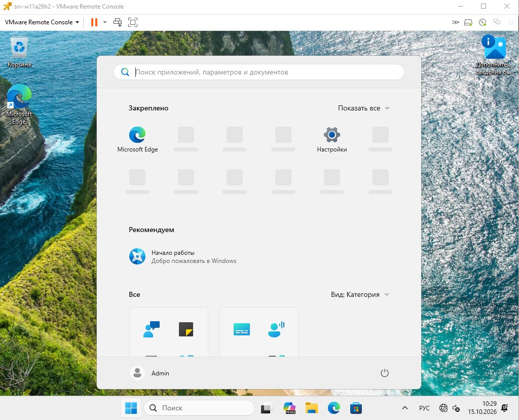Open the second category app group card

(x=259, y=332)
